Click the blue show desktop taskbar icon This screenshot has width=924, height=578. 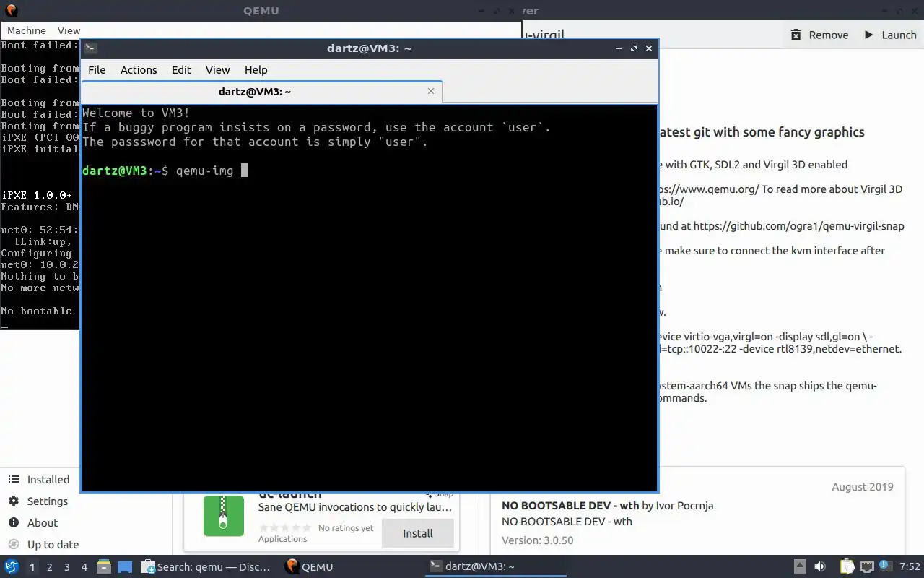pos(125,566)
